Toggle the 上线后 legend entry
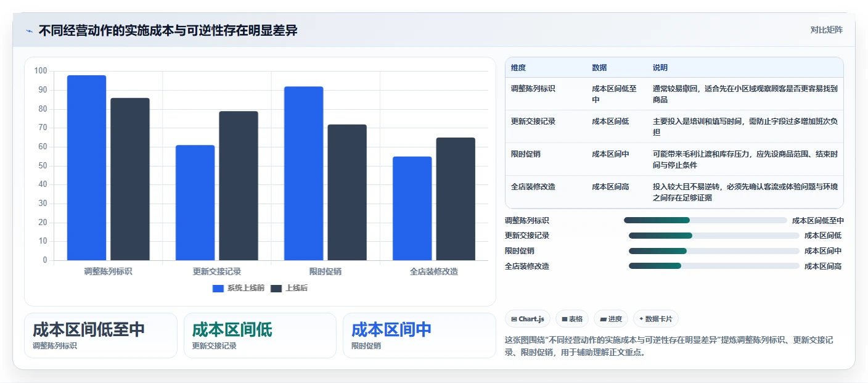 [289, 288]
